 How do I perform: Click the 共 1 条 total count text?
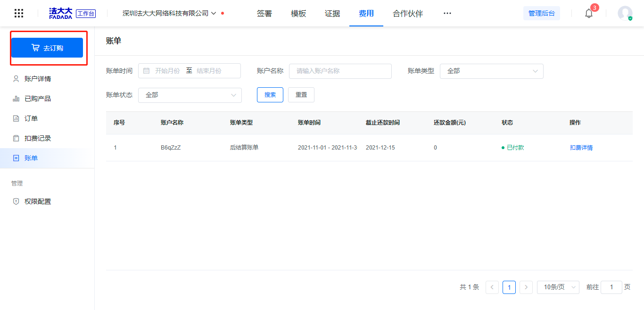pos(469,287)
